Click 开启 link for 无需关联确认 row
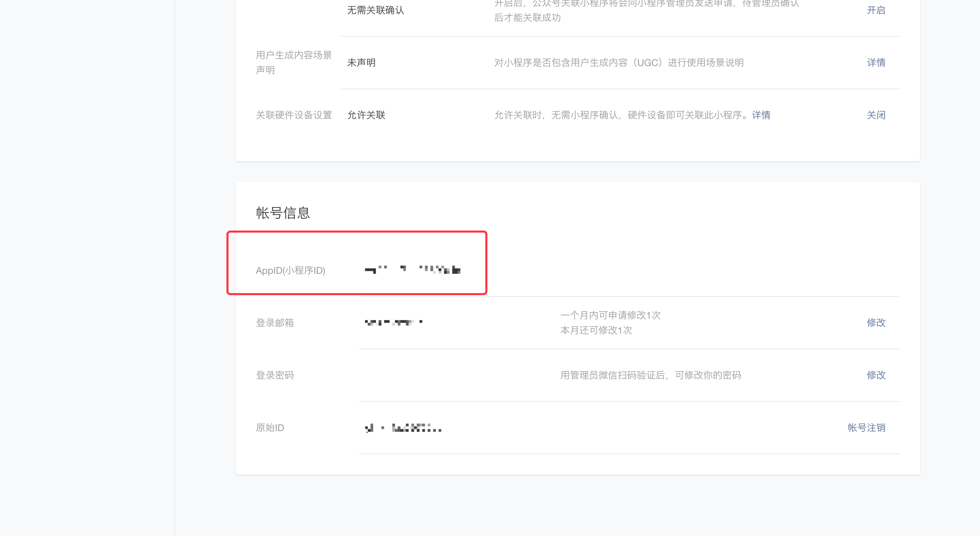Image resolution: width=980 pixels, height=536 pixels. (x=875, y=10)
